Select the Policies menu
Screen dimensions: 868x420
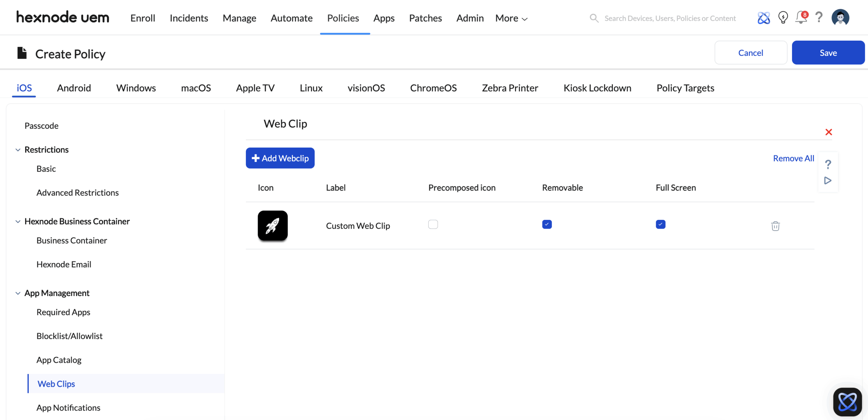coord(343,18)
